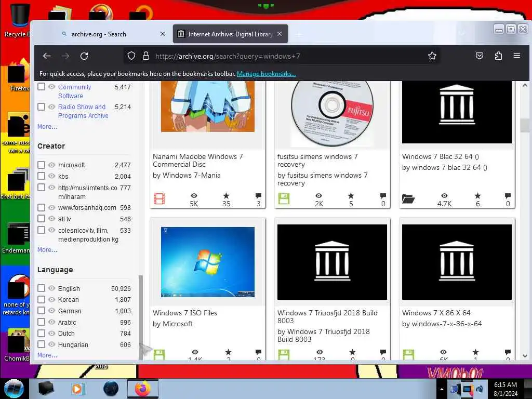Switch to Internet Archive: Digital Library tab
The image size is (532, 399).
230,34
